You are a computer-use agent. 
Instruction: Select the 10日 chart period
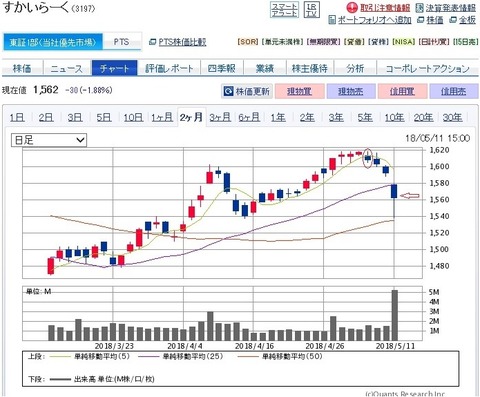tap(133, 117)
